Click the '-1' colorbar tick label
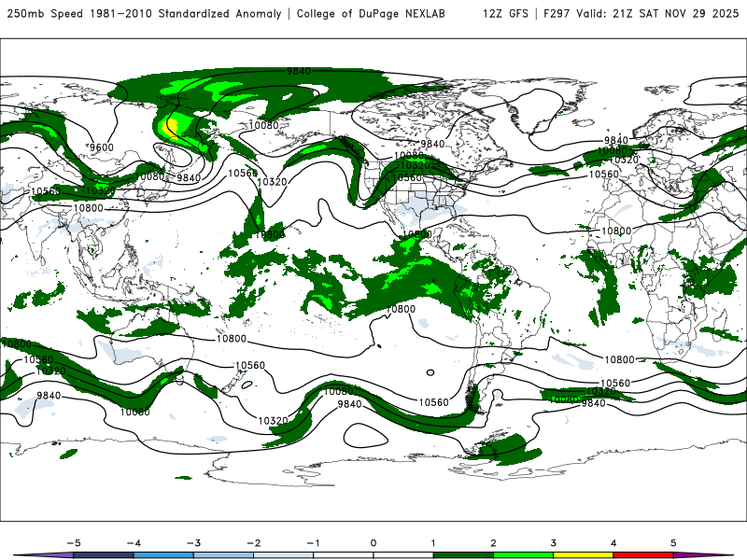The height and width of the screenshot is (560, 747). click(x=313, y=543)
